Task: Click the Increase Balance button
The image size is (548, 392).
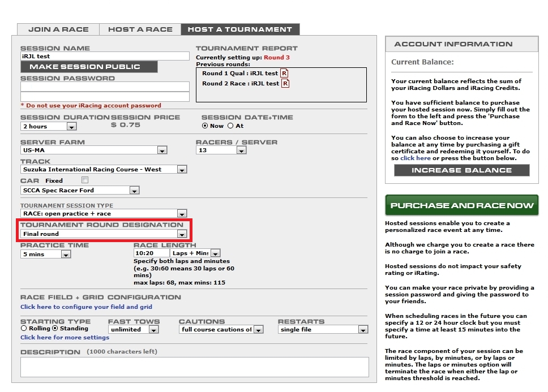Action: (462, 170)
